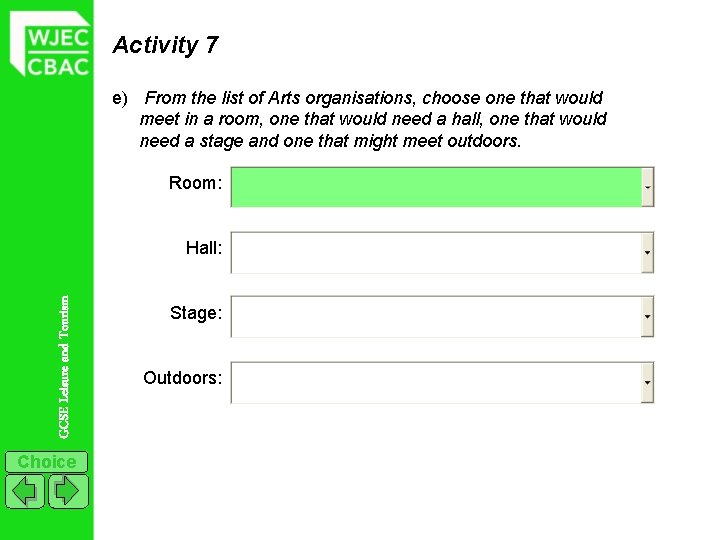Viewport: 720px width, 540px height.
Task: Click the vertical GCSE Leisure and Tourism text
Action: click(64, 367)
